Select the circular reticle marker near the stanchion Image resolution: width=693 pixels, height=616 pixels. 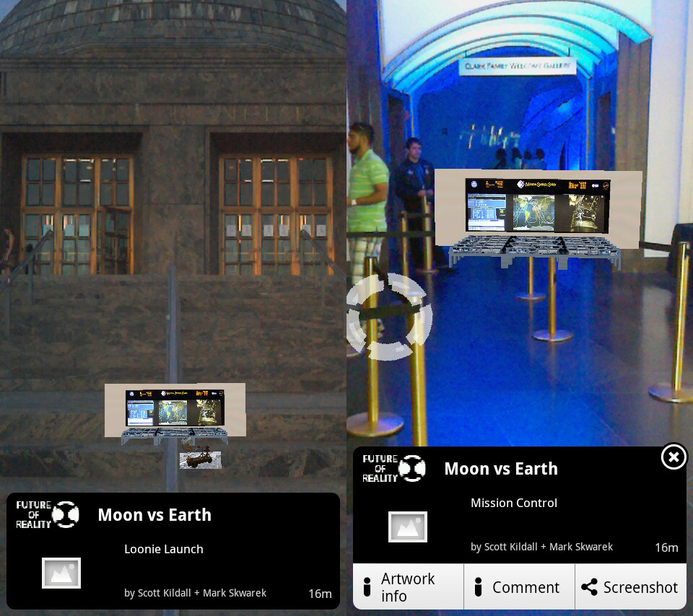389,317
